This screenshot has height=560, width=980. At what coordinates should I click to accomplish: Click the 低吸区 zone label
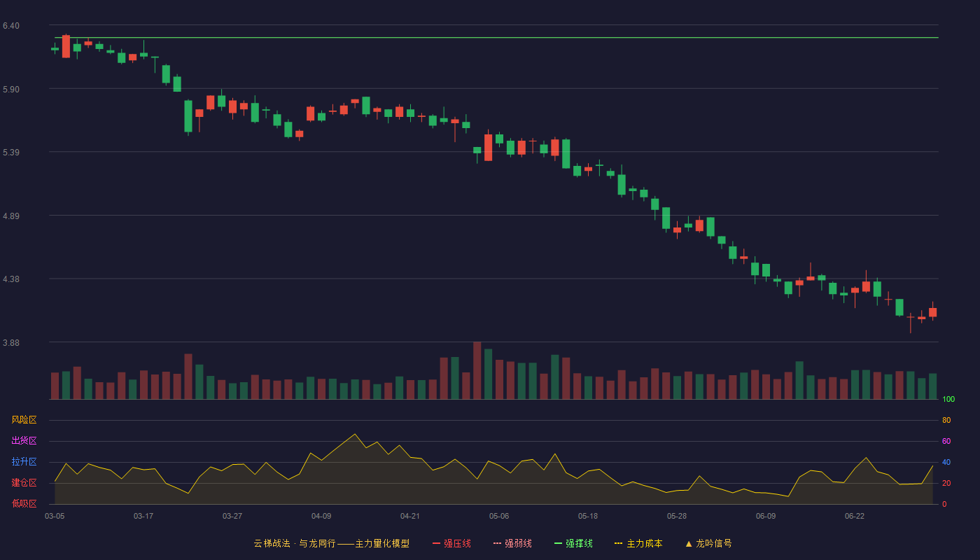24,503
